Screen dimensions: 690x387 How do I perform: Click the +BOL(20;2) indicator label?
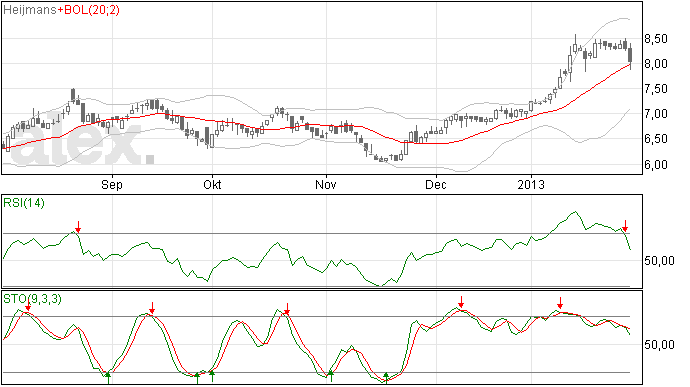[88, 10]
